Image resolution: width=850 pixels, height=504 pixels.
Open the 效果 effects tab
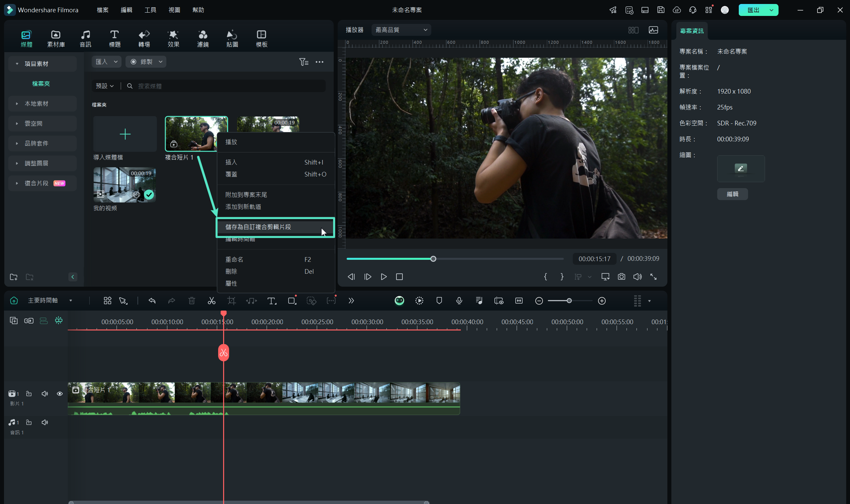pos(173,39)
